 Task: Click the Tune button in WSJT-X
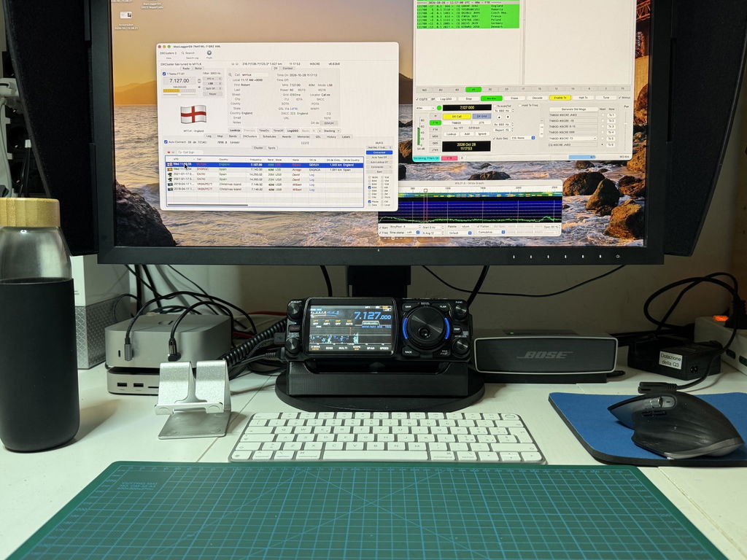click(x=606, y=98)
